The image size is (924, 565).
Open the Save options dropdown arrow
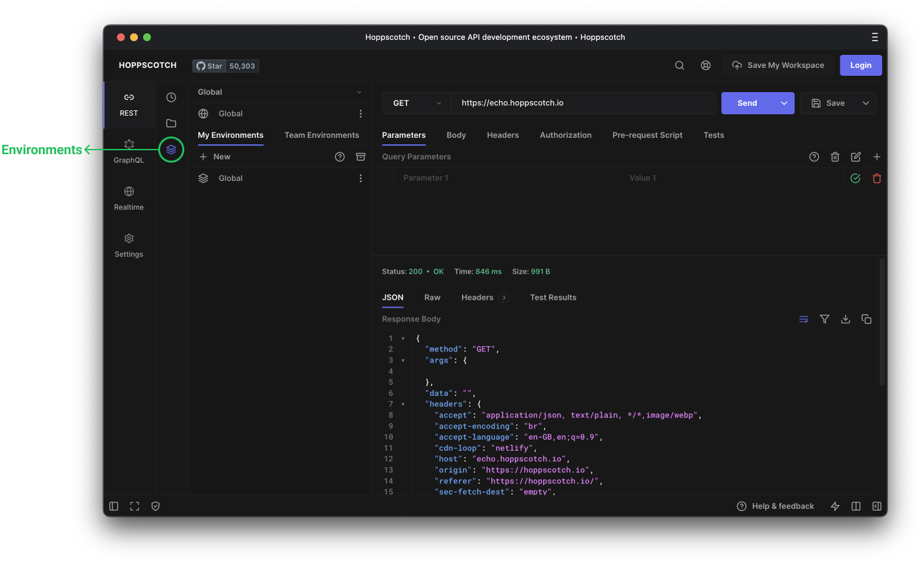tap(866, 103)
